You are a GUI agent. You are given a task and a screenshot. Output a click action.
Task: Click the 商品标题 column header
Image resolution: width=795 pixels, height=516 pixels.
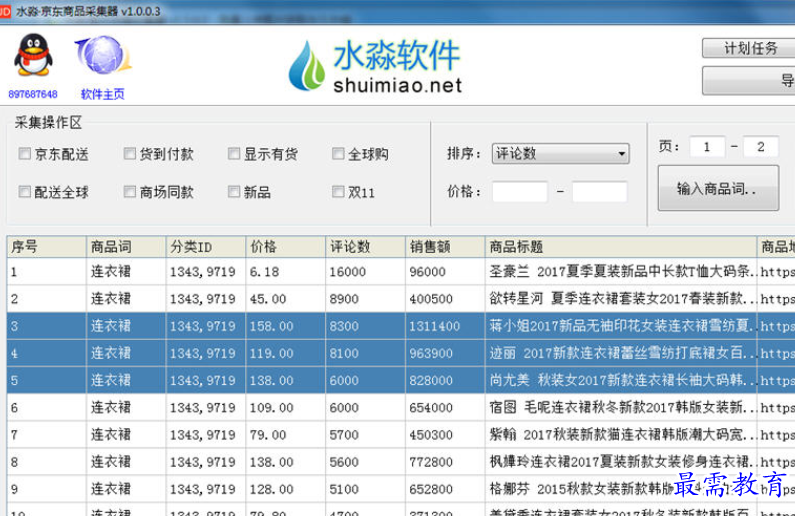pos(621,247)
